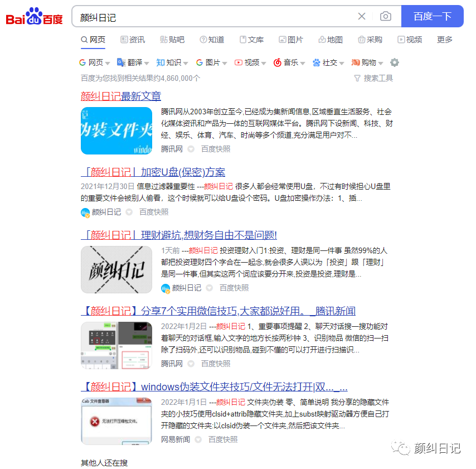Open the 知道 tab
The height and width of the screenshot is (469, 476).
212,40
